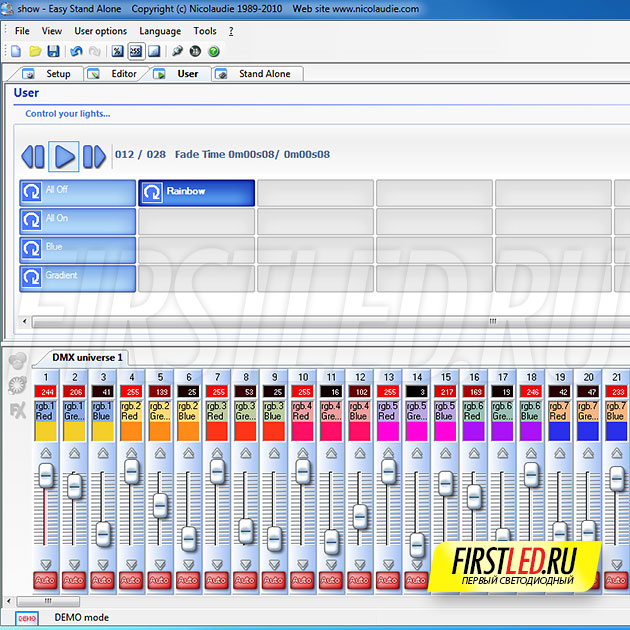Click the up arrow above channel 3 fader
The width and height of the screenshot is (630, 630).
coord(102,453)
